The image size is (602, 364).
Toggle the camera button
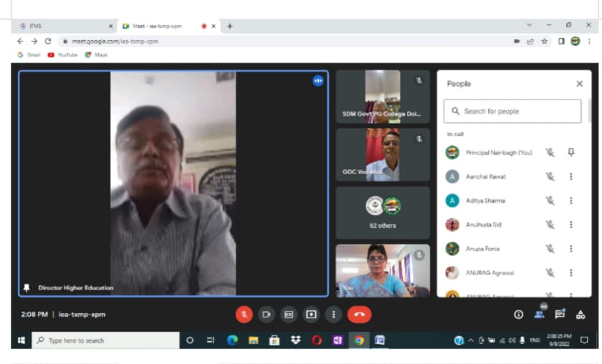[x=266, y=314]
